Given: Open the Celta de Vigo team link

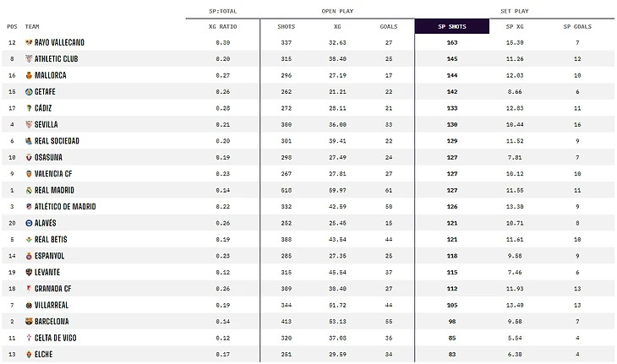Looking at the screenshot, I should (57, 338).
